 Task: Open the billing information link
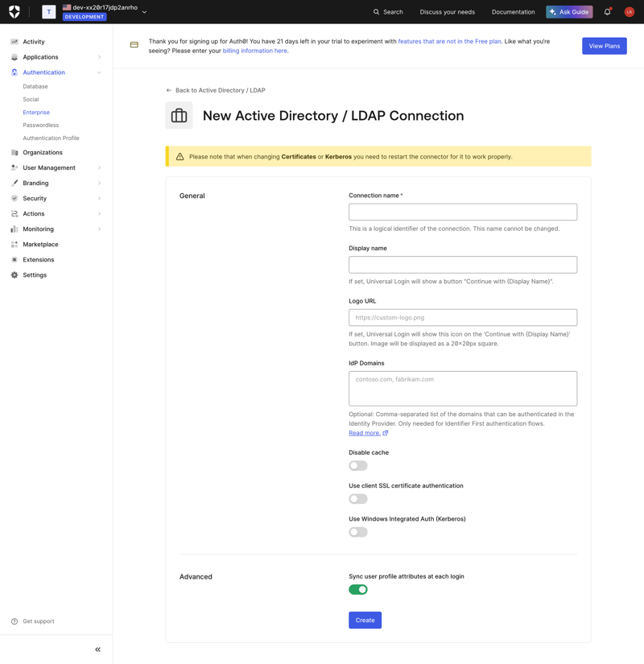point(255,50)
